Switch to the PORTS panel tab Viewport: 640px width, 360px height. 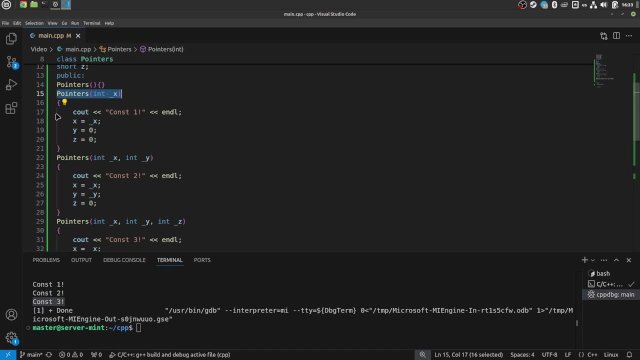coord(202,260)
